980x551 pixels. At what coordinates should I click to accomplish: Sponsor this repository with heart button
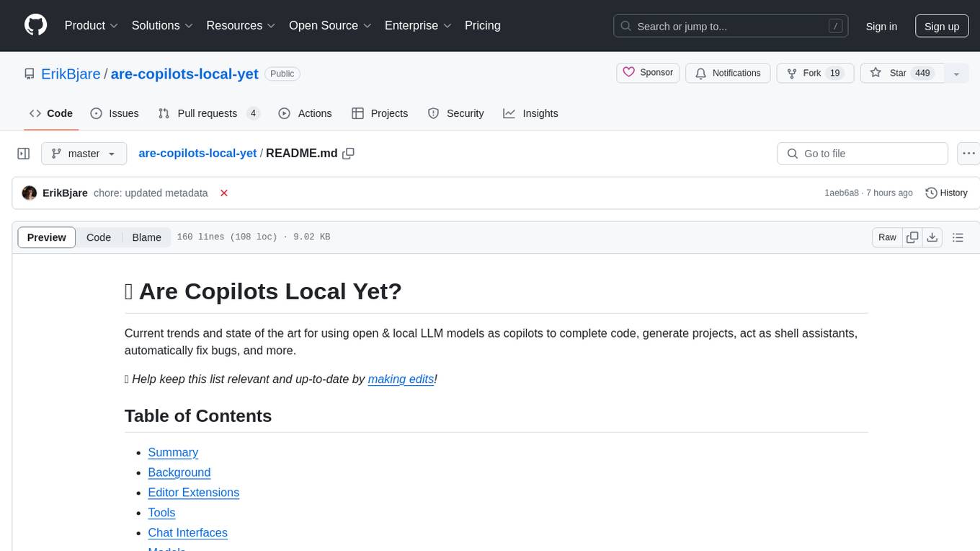click(x=648, y=73)
